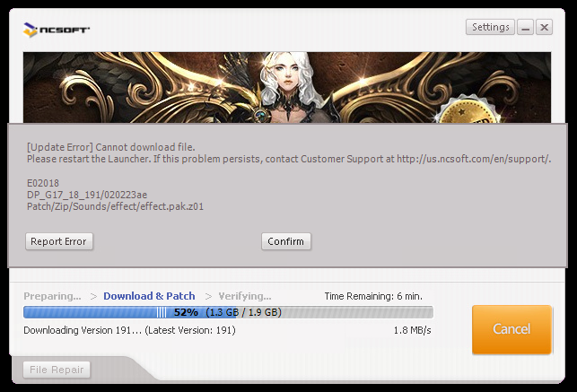
Task: Click the 1.8 MB/s download speed
Action: 412,330
